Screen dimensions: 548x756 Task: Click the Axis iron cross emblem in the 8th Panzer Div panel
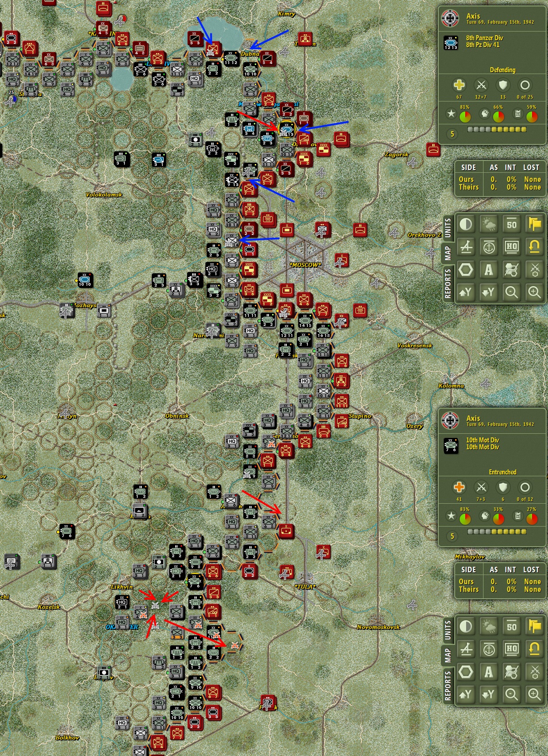pos(451,18)
